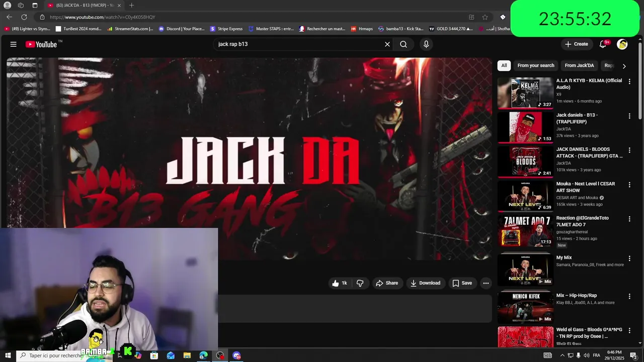Open the YouTube guide hamburger menu
Screen dimensions: 644x362
pos(14,44)
